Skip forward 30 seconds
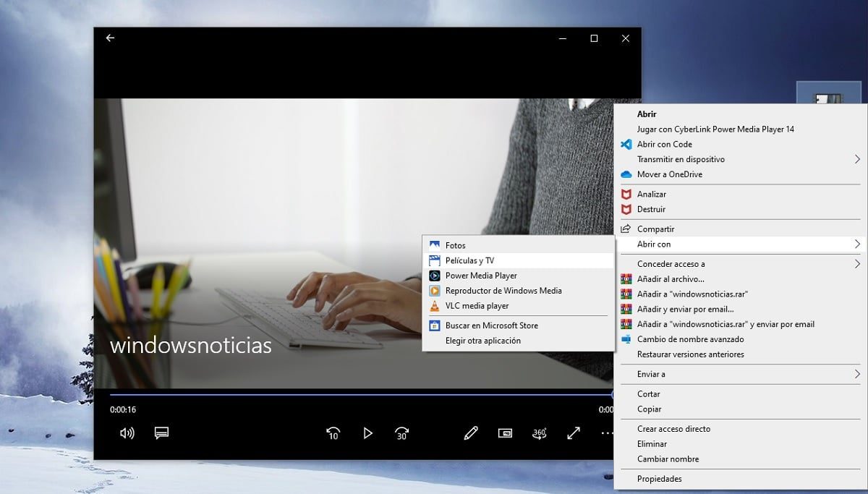Screen dimensions: 868x494 tap(402, 433)
